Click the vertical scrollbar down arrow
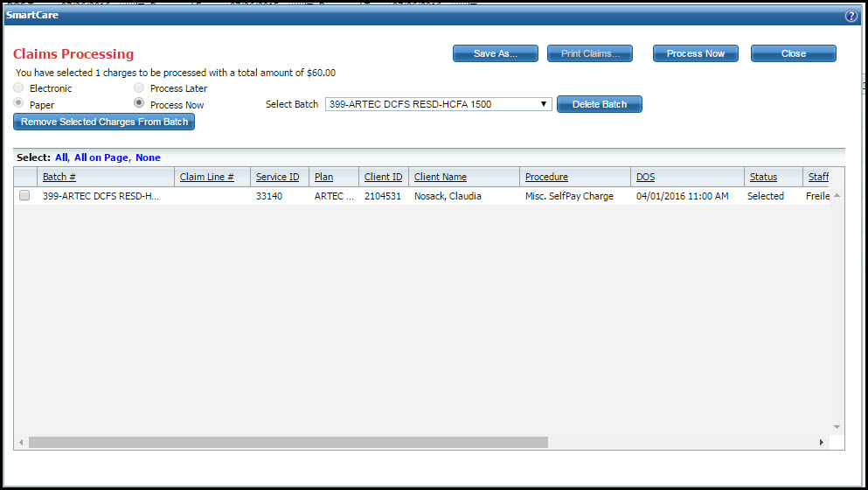Image resolution: width=868 pixels, height=490 pixels. pyautogui.click(x=837, y=427)
